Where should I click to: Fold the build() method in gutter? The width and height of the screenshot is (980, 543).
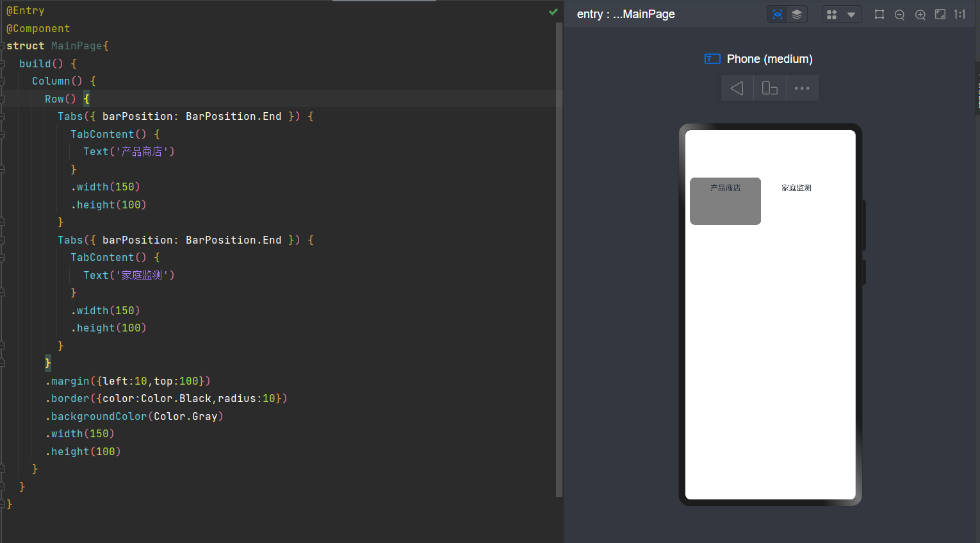(3, 64)
